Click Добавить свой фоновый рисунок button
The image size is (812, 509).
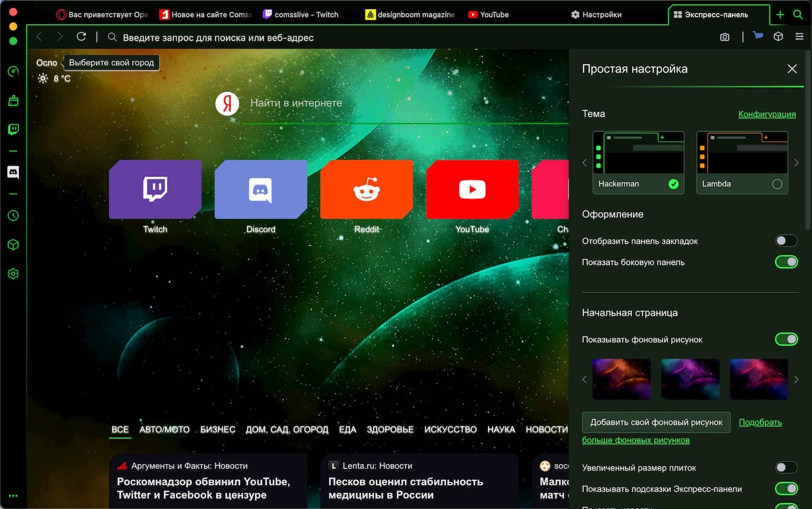point(656,422)
